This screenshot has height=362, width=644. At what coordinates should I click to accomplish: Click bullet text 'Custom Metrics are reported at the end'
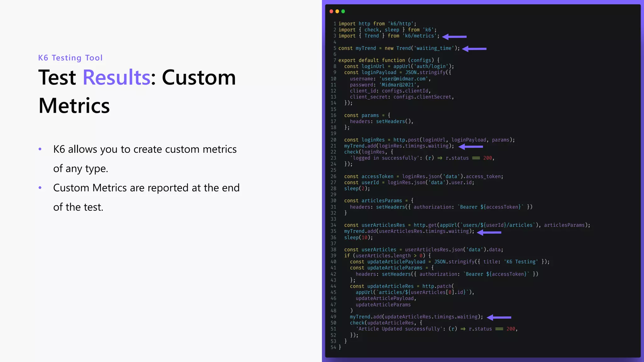point(146,188)
